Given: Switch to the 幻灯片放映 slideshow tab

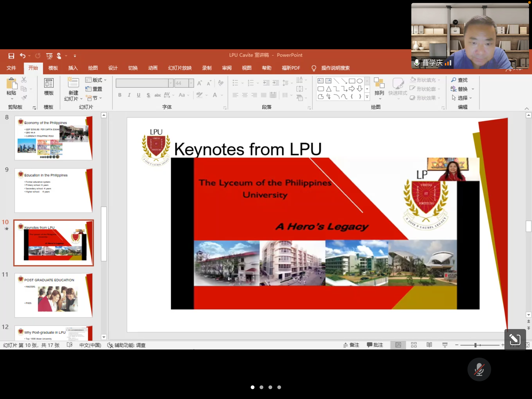Looking at the screenshot, I should point(180,68).
